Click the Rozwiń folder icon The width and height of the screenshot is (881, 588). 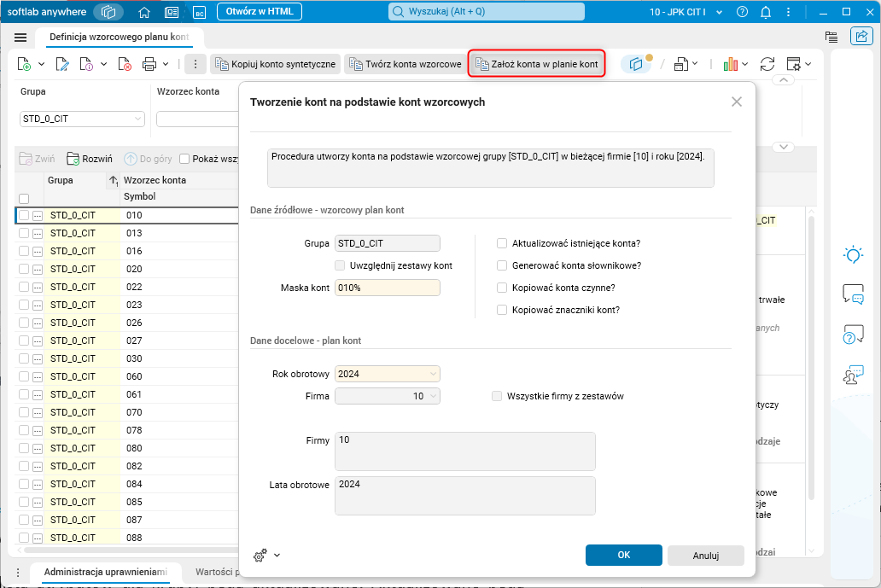[x=73, y=159]
